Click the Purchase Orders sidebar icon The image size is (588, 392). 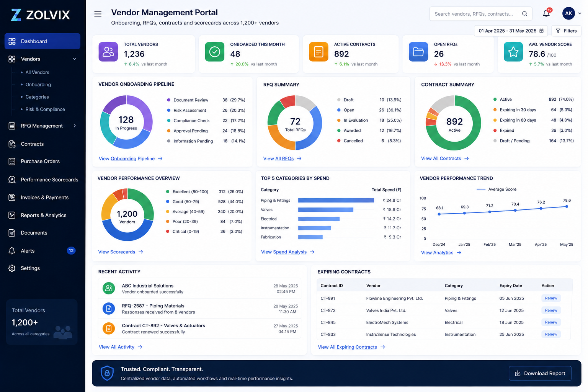click(12, 161)
